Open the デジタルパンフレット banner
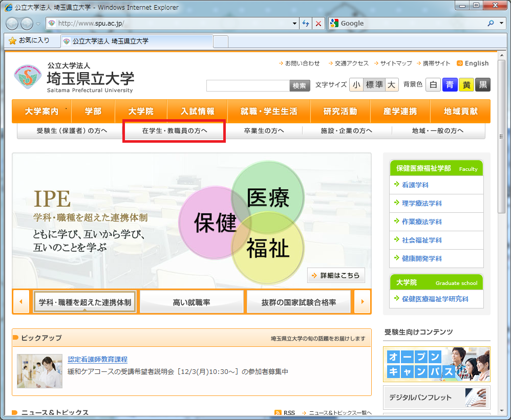The image size is (511, 420). 437,397
